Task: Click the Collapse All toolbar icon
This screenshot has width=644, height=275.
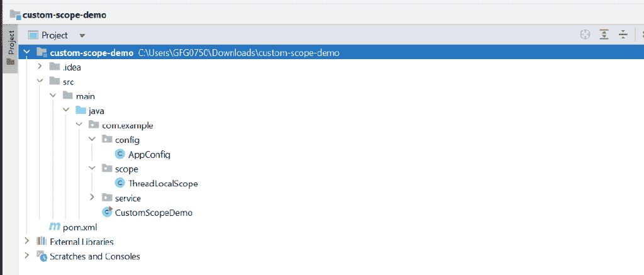Action: [623, 35]
